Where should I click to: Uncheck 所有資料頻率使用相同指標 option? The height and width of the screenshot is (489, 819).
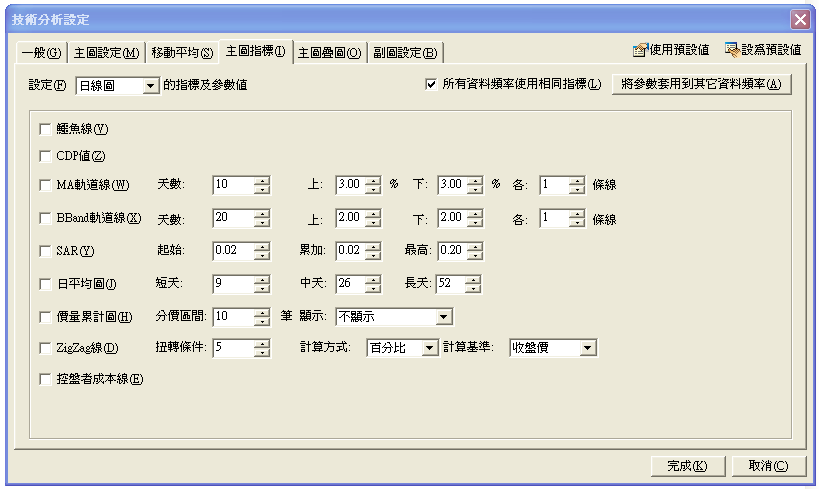[x=432, y=85]
